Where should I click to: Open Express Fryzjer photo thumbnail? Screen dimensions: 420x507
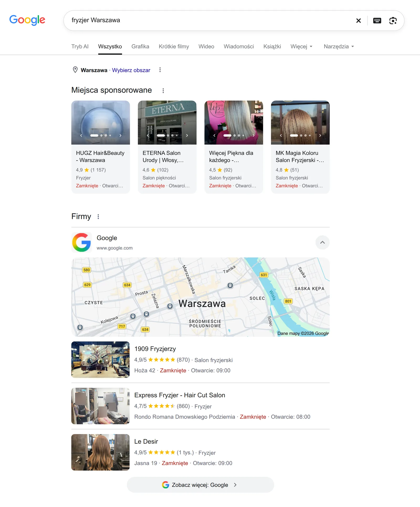pyautogui.click(x=100, y=406)
